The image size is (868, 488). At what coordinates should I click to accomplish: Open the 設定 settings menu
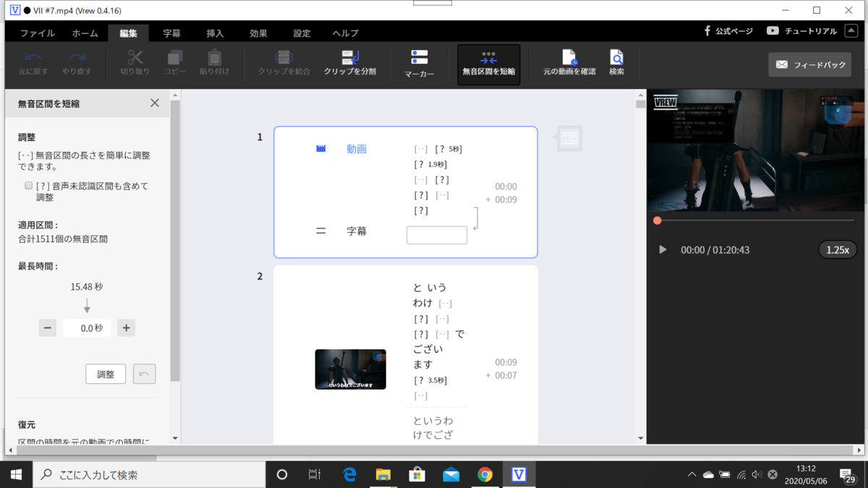tap(302, 33)
